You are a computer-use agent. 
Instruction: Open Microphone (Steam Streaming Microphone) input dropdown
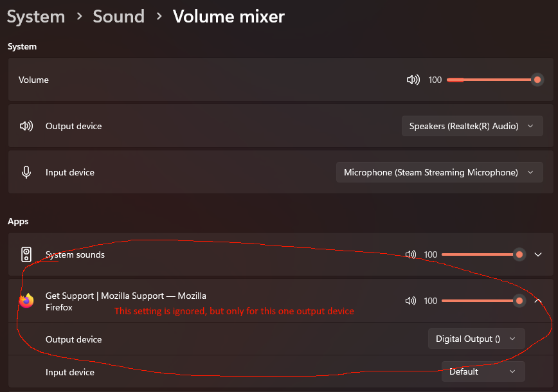438,172
